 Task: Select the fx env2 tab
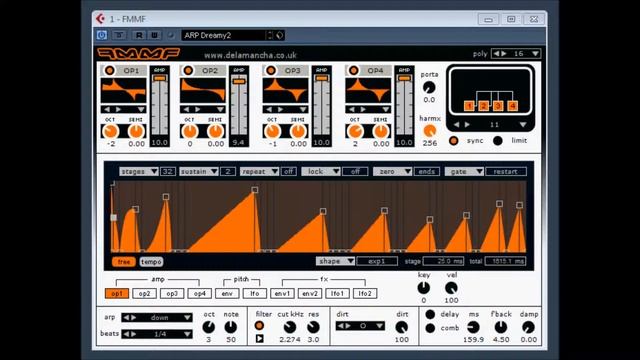[x=310, y=293]
